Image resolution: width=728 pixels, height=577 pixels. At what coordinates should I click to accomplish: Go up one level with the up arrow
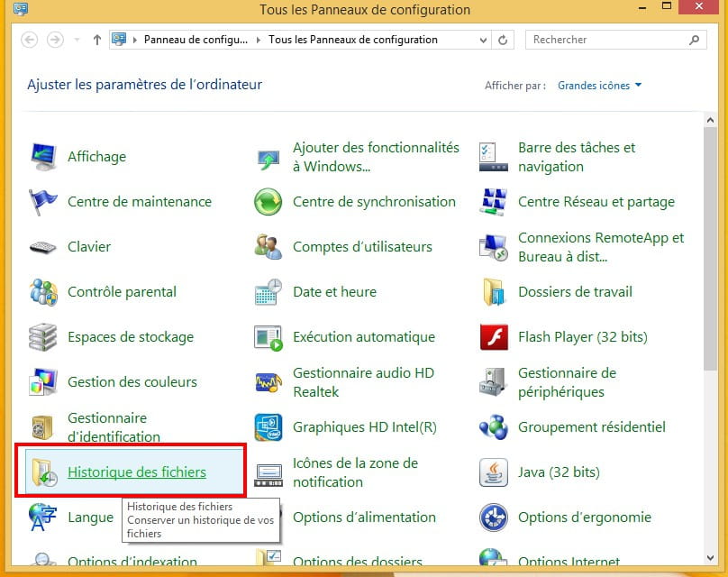coord(96,40)
